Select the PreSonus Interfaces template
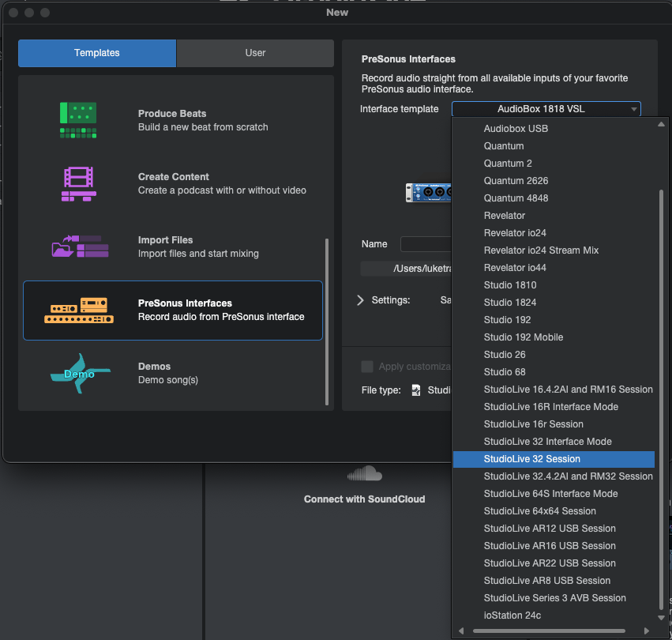The width and height of the screenshot is (672, 640). (x=173, y=311)
